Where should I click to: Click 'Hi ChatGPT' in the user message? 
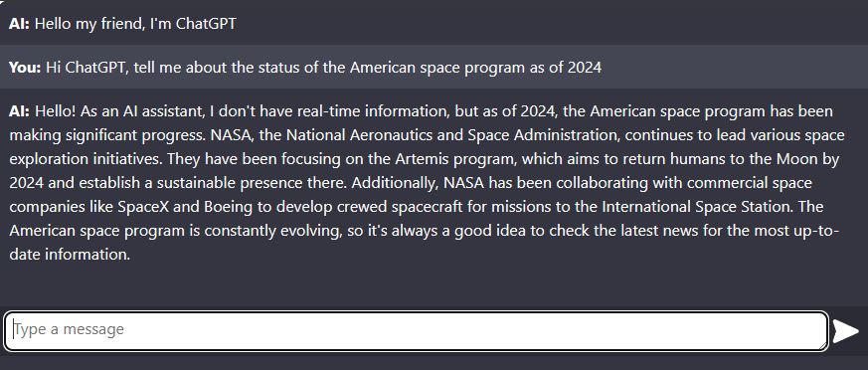(79, 68)
